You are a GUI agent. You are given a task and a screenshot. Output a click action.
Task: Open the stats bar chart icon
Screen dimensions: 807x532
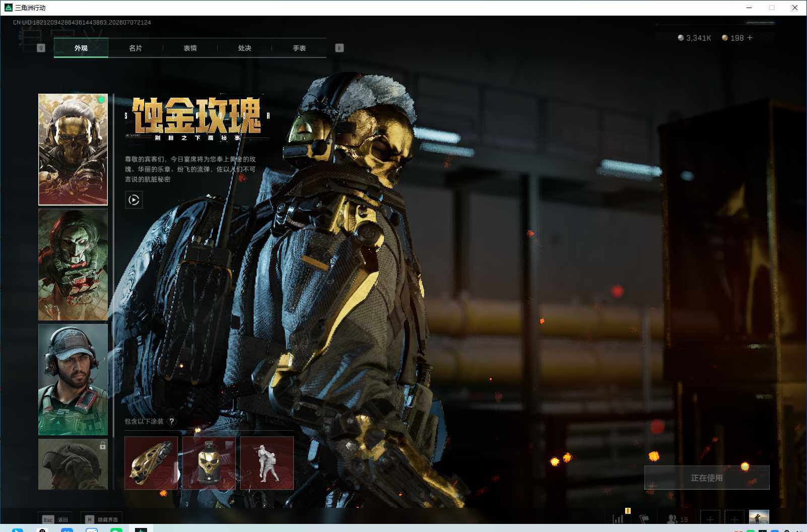(618, 518)
